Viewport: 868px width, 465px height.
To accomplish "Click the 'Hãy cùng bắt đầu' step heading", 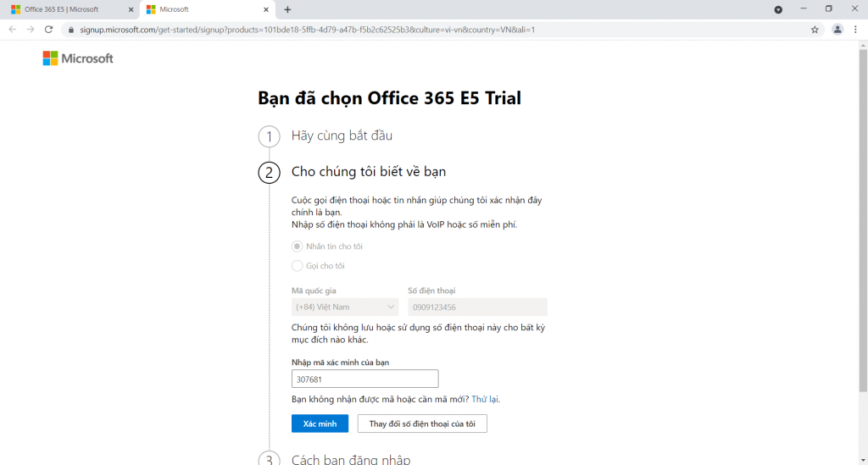I will click(342, 136).
